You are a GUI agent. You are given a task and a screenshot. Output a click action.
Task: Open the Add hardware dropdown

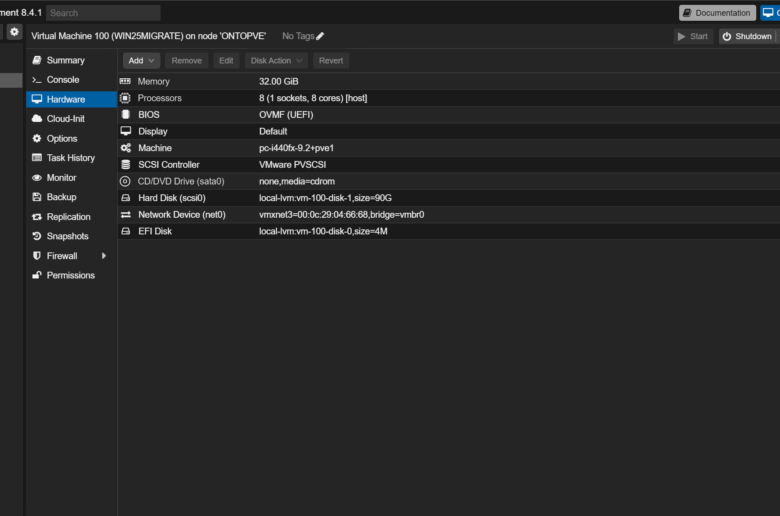click(141, 61)
